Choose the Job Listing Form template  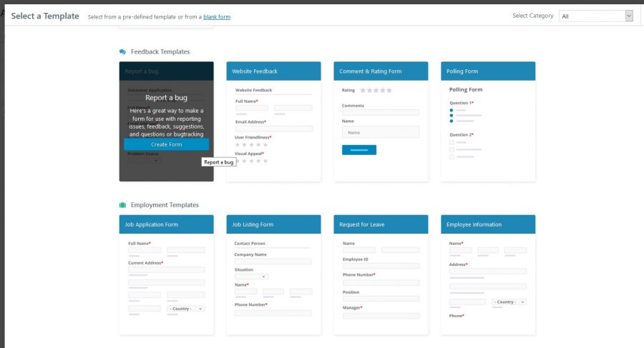(x=273, y=274)
